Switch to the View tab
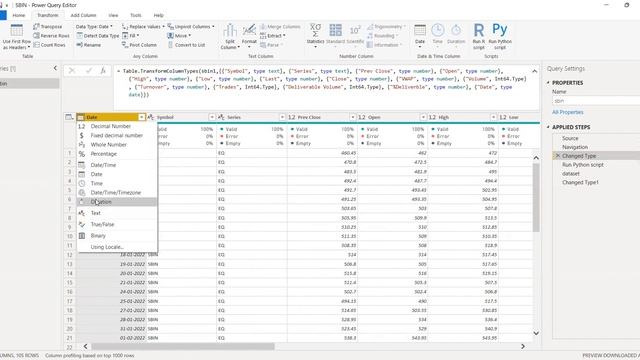640x360 pixels. tap(113, 15)
